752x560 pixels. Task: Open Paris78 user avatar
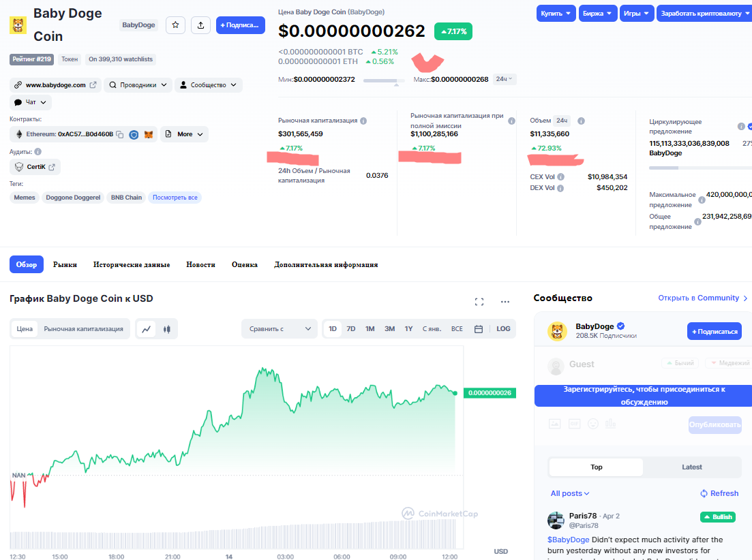tap(556, 520)
